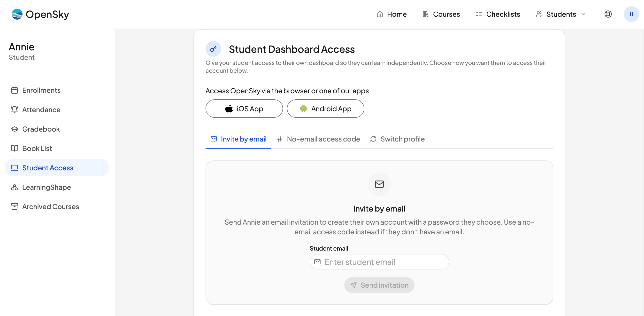Select the Invite by email tab
Screen dimensions: 644x316
click(x=238, y=139)
